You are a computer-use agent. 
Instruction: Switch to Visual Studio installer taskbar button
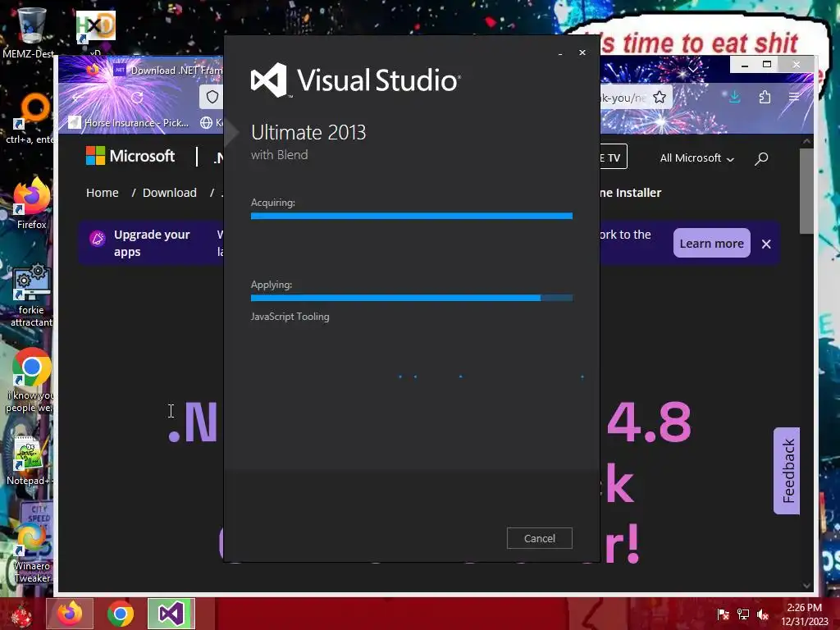[171, 614]
